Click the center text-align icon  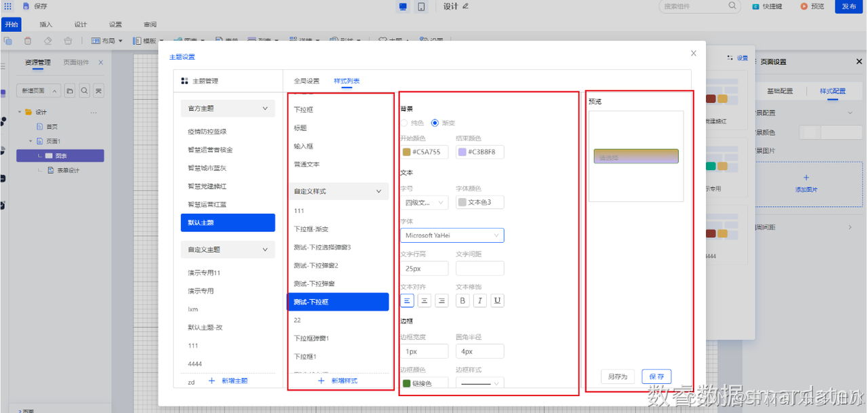425,300
